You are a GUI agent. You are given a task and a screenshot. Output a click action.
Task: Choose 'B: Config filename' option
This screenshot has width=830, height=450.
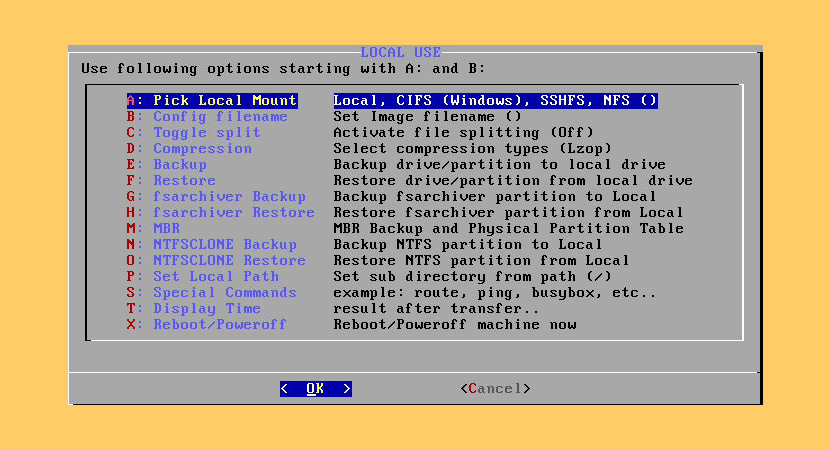pos(207,116)
